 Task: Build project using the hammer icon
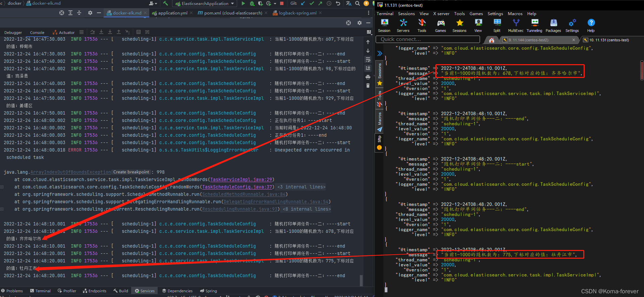[x=165, y=3]
